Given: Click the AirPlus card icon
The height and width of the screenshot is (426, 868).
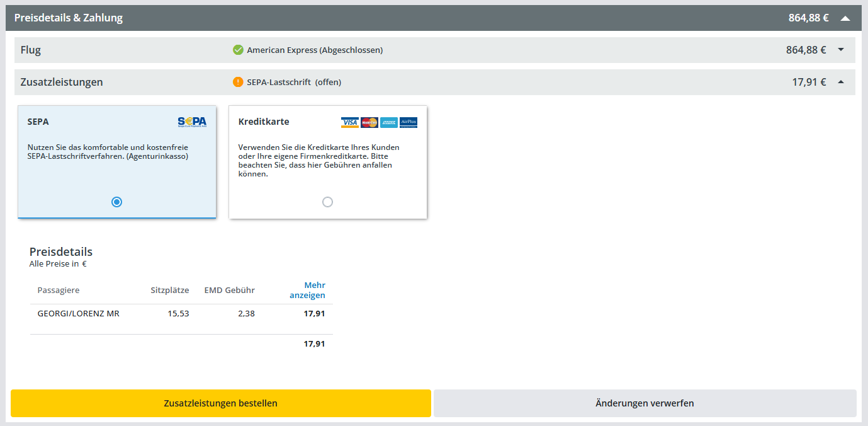Looking at the screenshot, I should coord(409,122).
